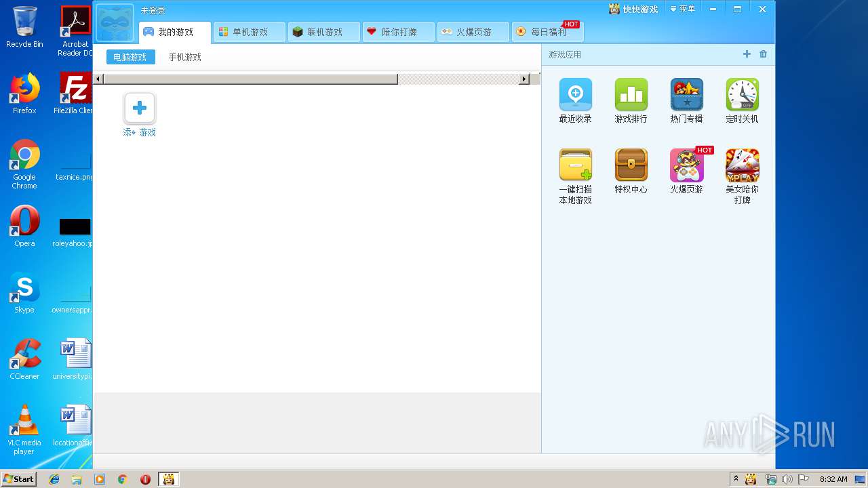
Task: Select the VLC media player desktop shortcut
Action: point(24,430)
